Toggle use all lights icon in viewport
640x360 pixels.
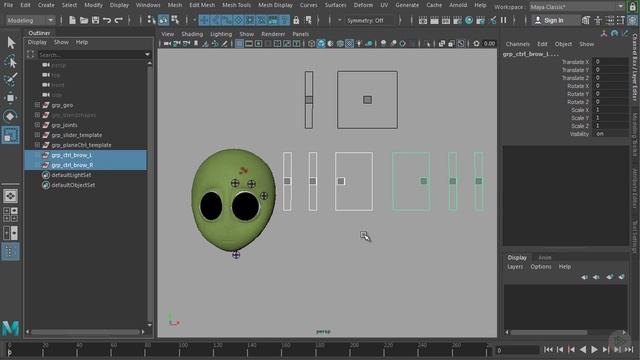359,44
